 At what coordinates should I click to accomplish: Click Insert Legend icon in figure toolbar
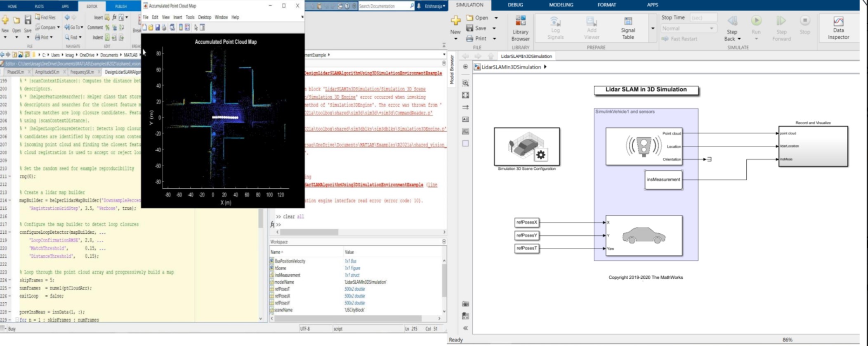click(x=187, y=27)
